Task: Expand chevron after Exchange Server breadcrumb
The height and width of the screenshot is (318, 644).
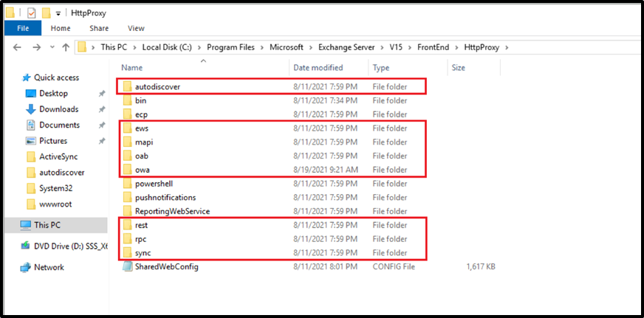Action: click(383, 47)
